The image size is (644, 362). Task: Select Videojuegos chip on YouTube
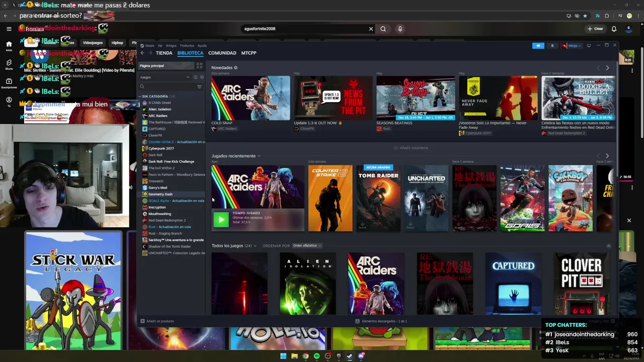(93, 43)
